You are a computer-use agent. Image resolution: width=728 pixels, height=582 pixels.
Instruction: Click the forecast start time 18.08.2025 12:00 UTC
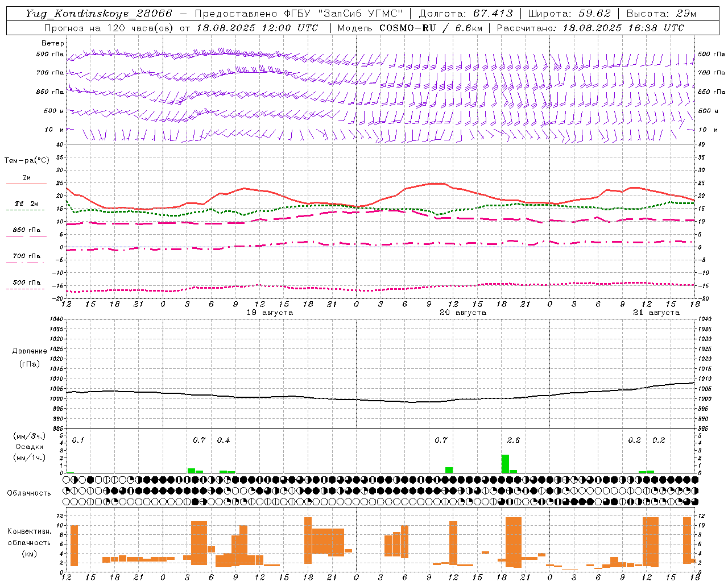pyautogui.click(x=257, y=28)
